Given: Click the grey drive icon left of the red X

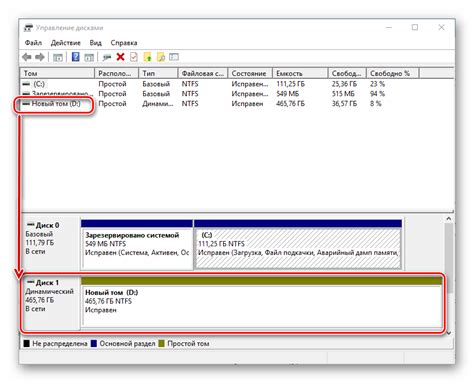Looking at the screenshot, I should click(107, 57).
